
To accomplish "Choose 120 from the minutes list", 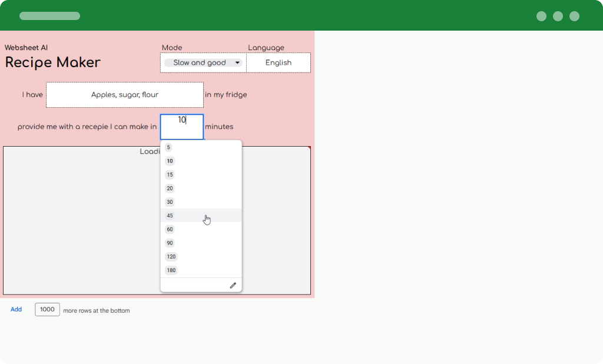I will tap(171, 257).
